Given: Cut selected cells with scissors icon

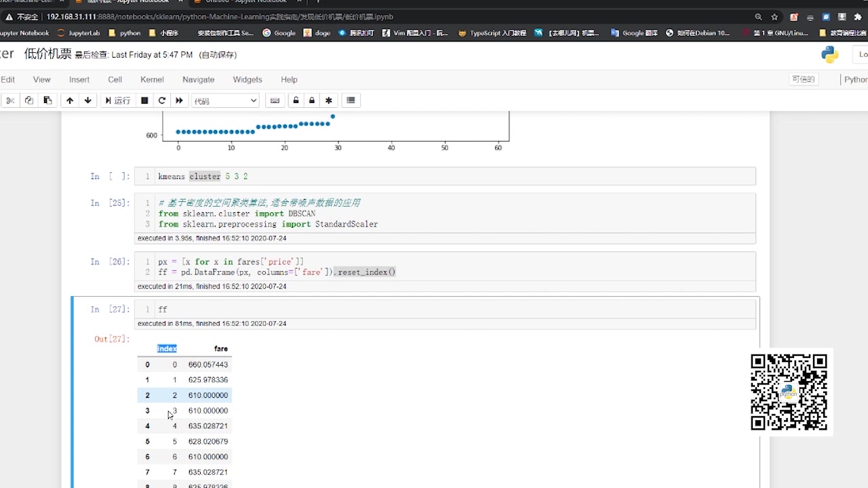Looking at the screenshot, I should point(10,100).
